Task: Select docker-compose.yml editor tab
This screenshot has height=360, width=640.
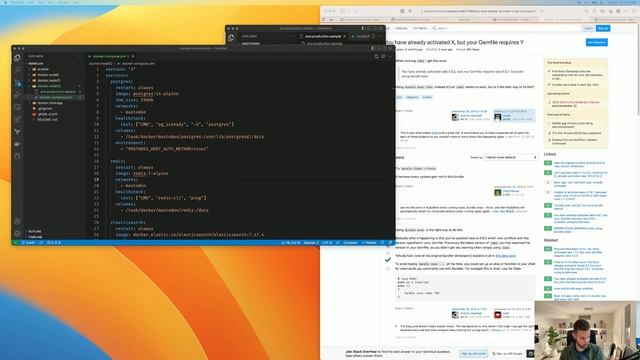Action: [x=111, y=56]
